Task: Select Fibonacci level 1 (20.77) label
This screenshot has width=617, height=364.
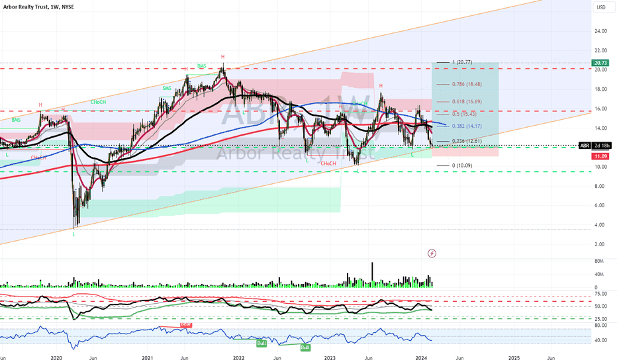Action: [462, 62]
